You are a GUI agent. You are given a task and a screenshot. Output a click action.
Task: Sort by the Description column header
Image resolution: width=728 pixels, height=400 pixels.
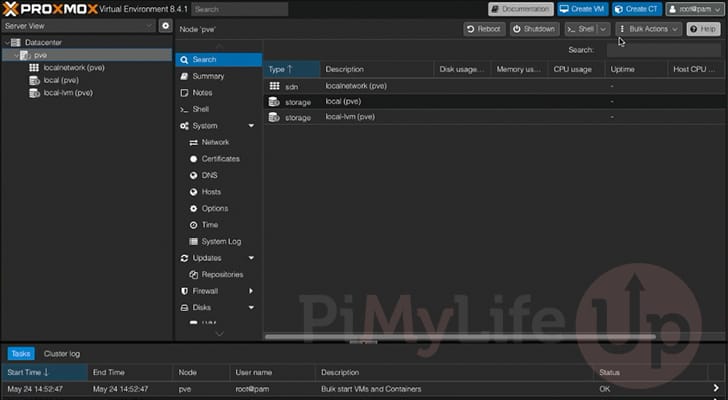click(377, 69)
